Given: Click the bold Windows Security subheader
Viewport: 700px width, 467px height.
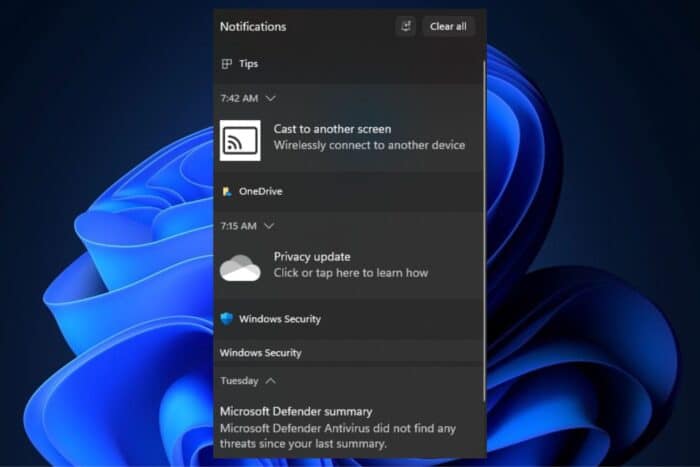Looking at the screenshot, I should (260, 353).
